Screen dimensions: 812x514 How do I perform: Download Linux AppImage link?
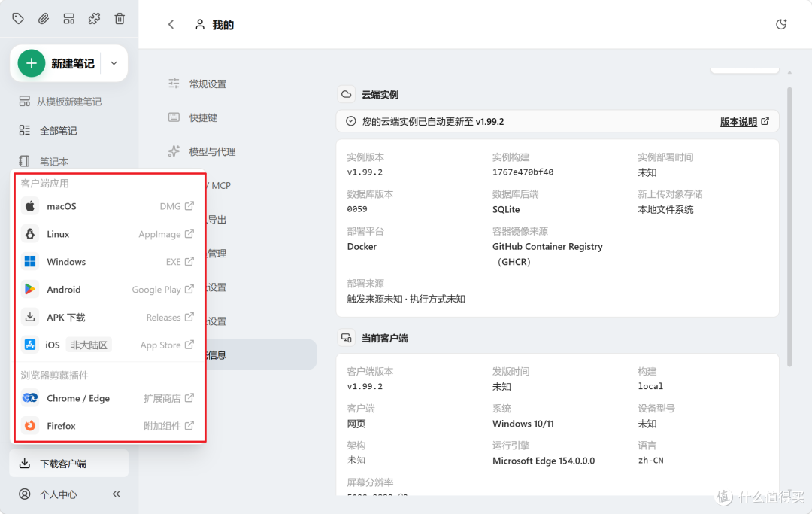pos(166,234)
